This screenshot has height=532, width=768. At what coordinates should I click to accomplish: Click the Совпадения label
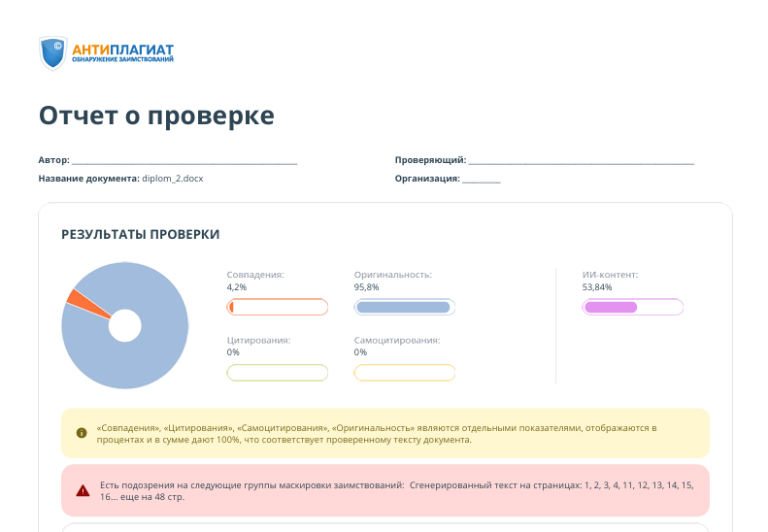pos(255,275)
